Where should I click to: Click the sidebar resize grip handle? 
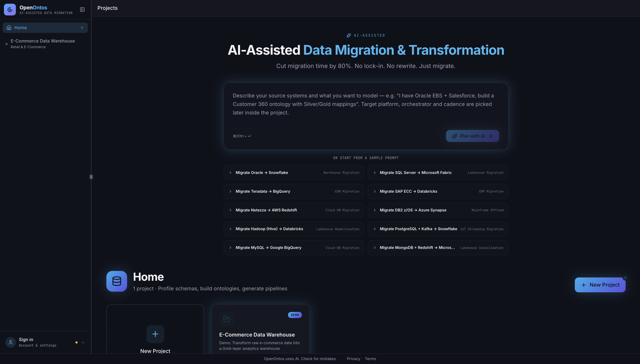point(91,177)
